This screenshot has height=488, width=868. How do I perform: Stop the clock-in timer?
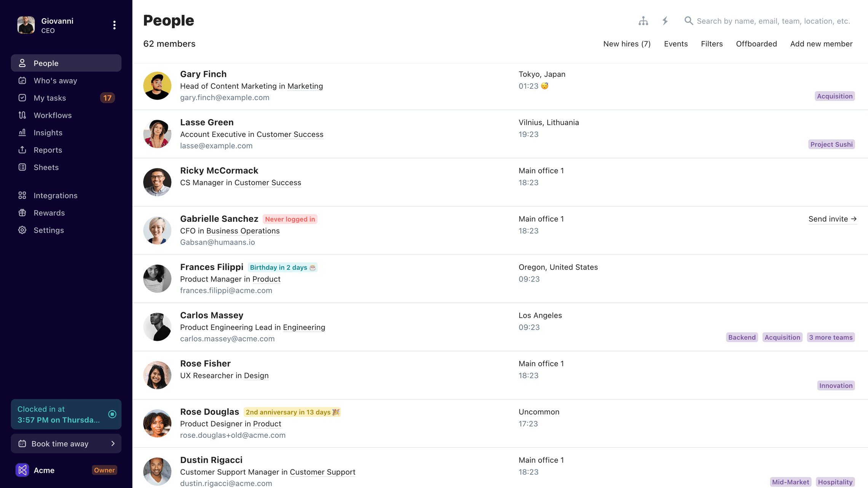coord(112,414)
